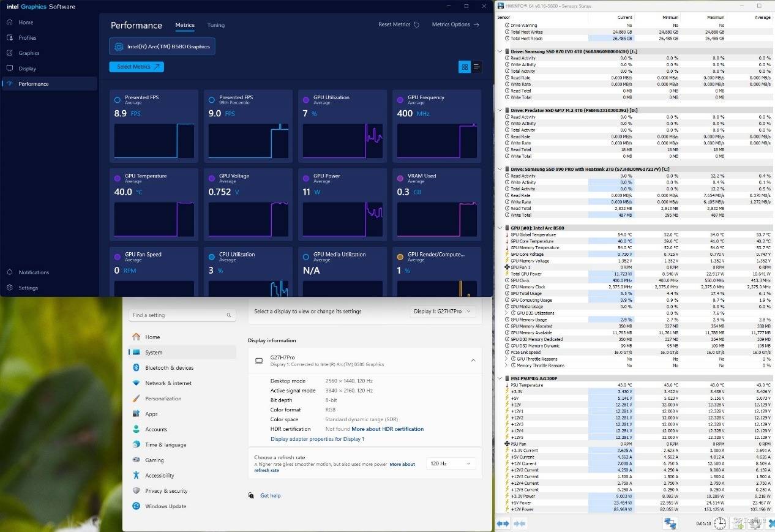Select System in Windows Settings navigation
Image resolution: width=775 pixels, height=532 pixels.
(154, 353)
